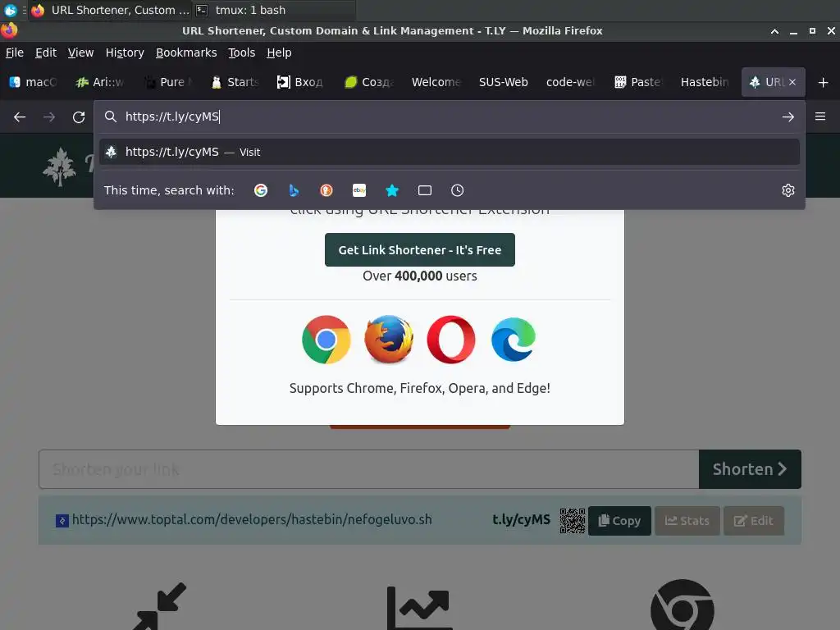
Task: Search open tabs via the tab icon
Action: coord(425,190)
